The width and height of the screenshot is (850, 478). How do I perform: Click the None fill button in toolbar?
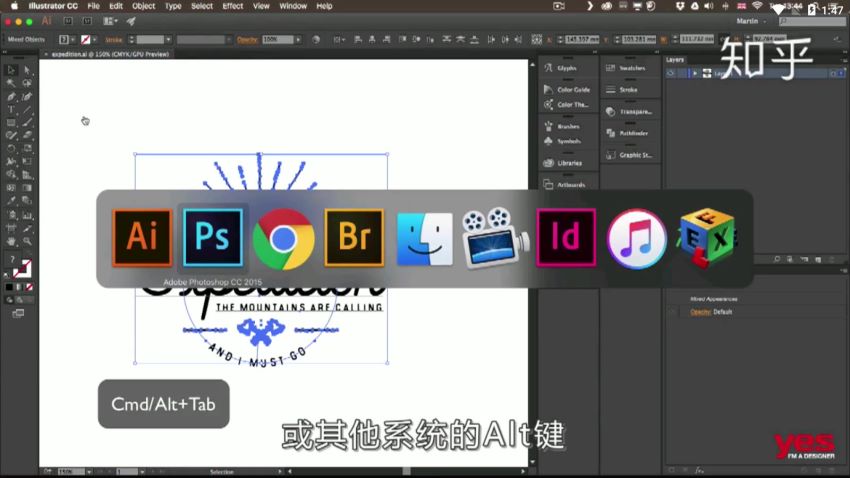click(29, 287)
